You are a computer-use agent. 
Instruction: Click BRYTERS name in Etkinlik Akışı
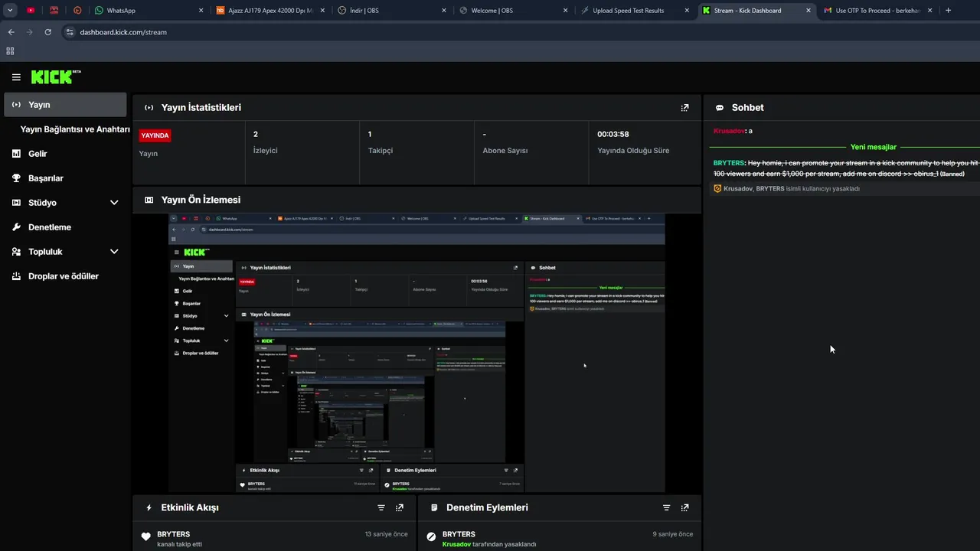pos(174,534)
